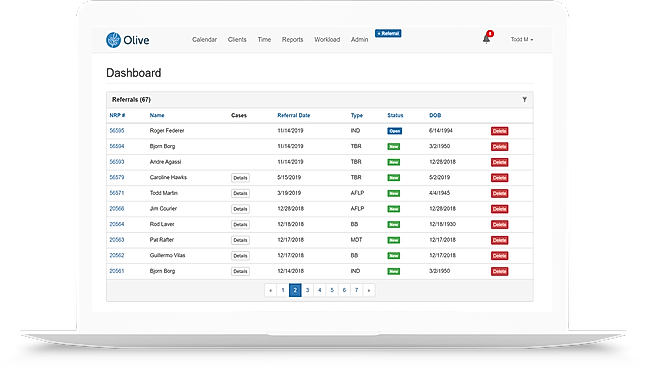
Task: Open the Reports menu item
Action: click(292, 39)
